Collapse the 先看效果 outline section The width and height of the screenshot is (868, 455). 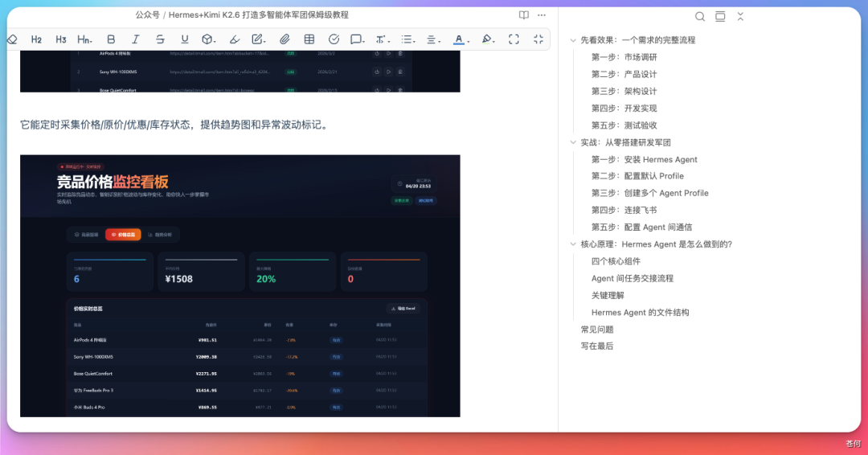[572, 40]
